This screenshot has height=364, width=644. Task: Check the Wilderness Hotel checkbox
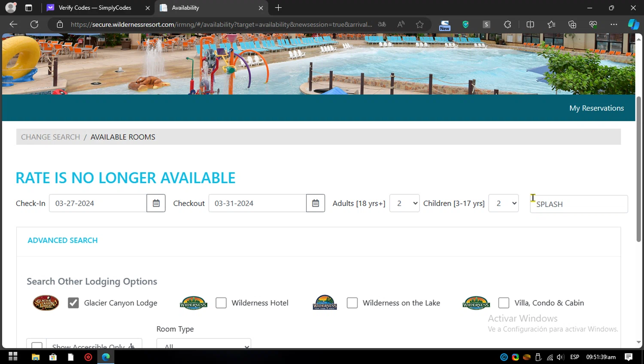click(x=221, y=303)
